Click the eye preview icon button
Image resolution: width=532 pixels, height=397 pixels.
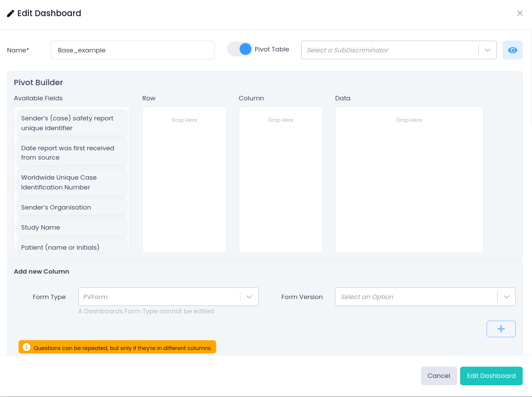tap(512, 50)
